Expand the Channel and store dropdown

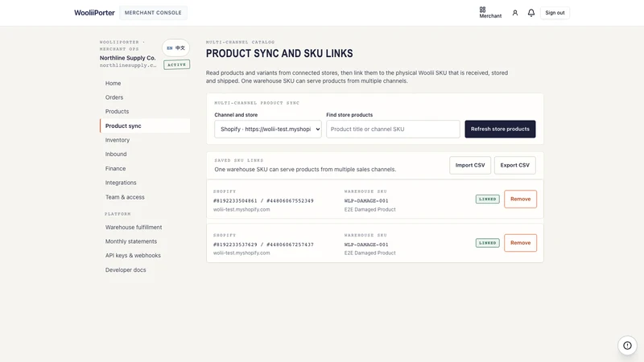pyautogui.click(x=268, y=129)
